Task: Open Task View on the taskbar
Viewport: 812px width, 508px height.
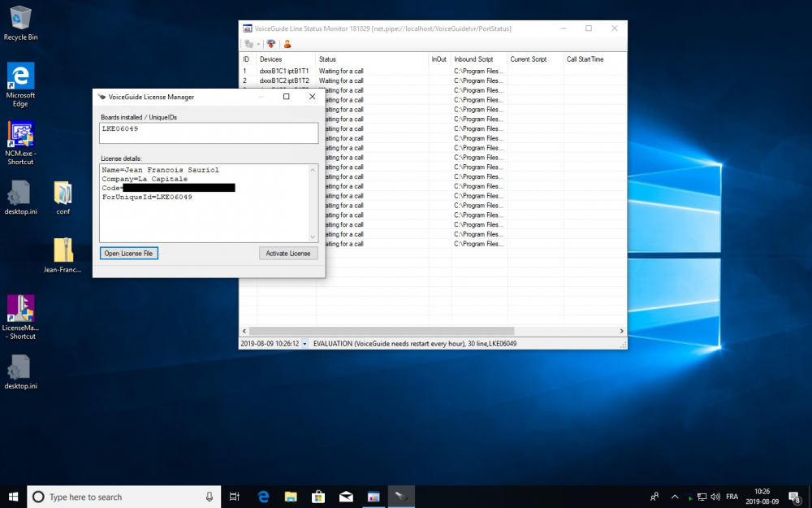Action: coord(234,497)
